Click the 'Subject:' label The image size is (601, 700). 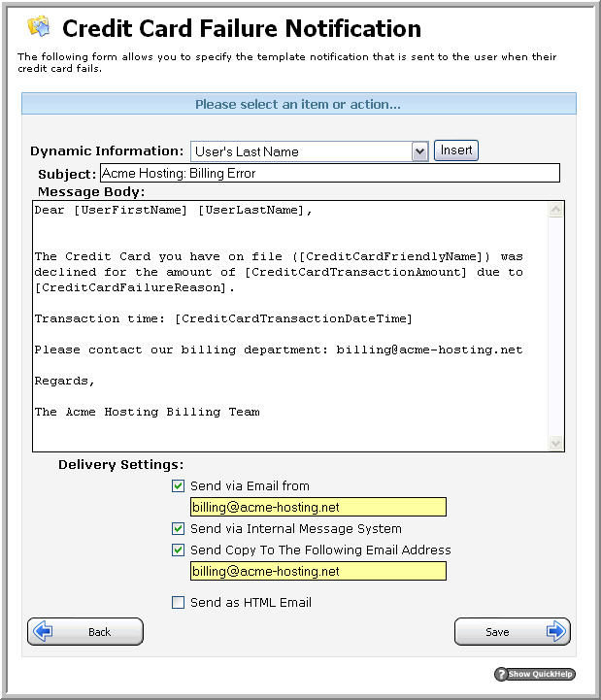(x=67, y=174)
